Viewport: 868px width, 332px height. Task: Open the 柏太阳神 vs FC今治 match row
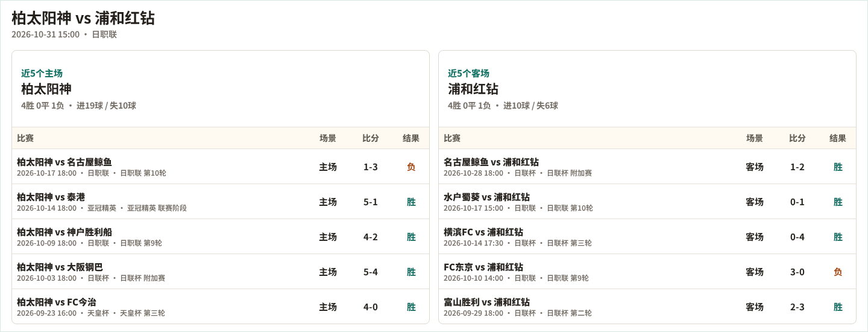click(221, 307)
